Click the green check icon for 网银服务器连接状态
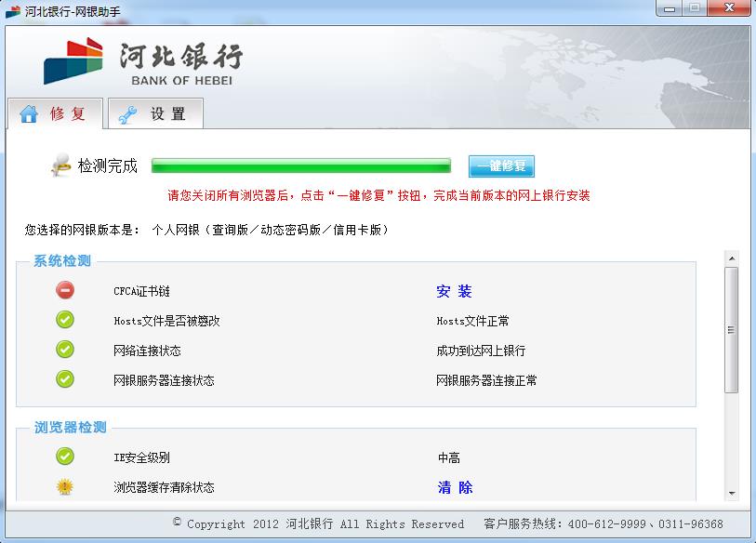This screenshot has width=756, height=543. [65, 379]
